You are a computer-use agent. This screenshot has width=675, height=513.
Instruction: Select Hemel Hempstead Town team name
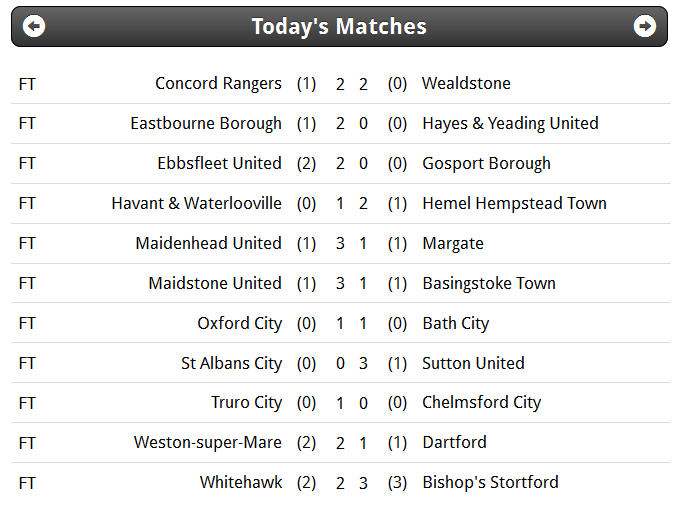(x=514, y=204)
